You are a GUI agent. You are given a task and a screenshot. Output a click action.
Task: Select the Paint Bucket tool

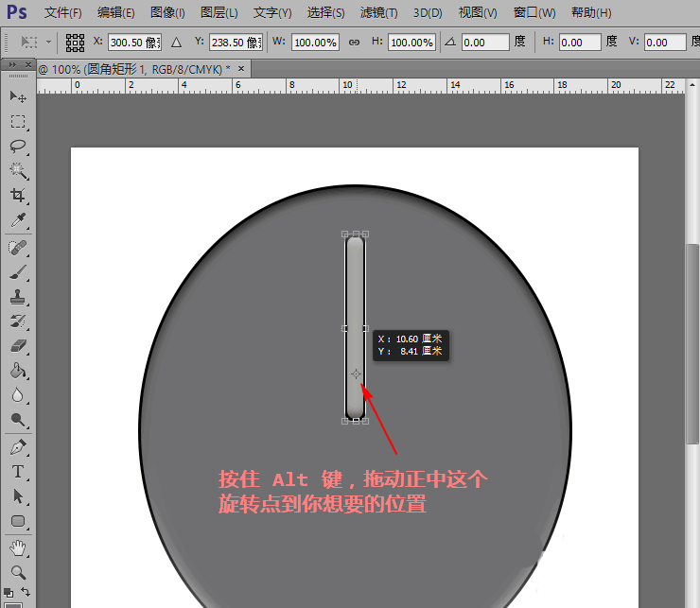(x=18, y=371)
